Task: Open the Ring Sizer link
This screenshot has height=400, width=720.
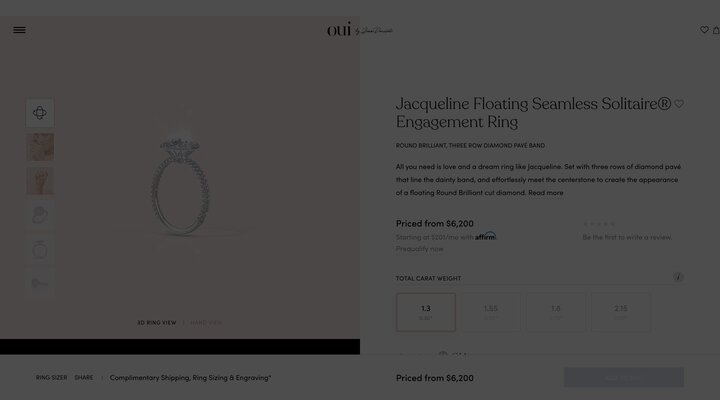Action: [51, 378]
